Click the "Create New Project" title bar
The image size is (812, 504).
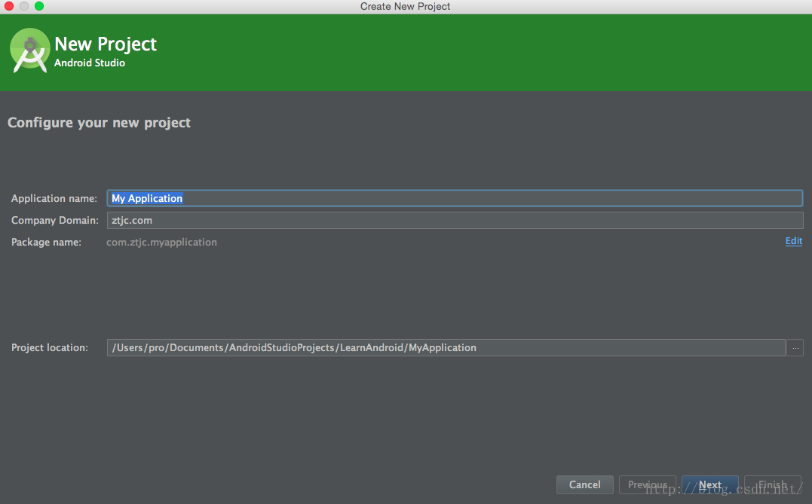coord(405,6)
